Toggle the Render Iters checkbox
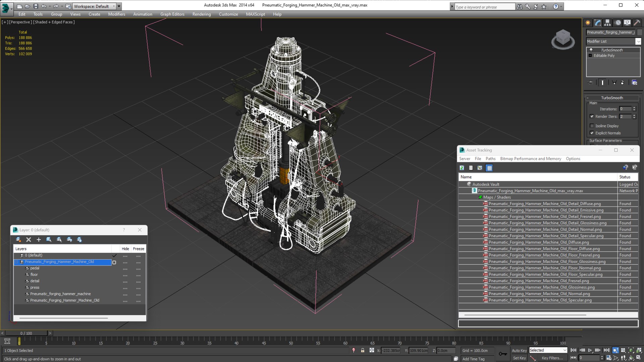The height and width of the screenshot is (362, 644). tap(592, 116)
